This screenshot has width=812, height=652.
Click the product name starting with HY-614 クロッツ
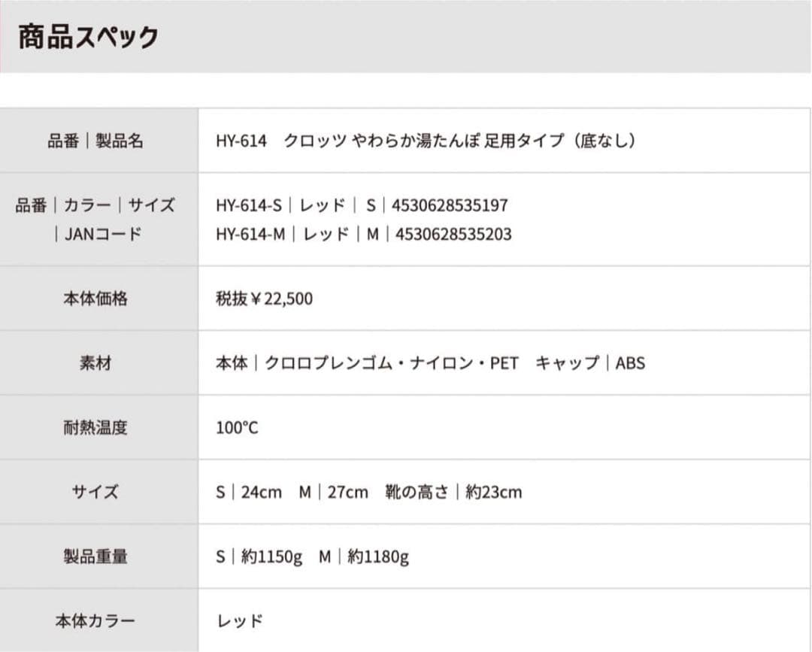pyautogui.click(x=426, y=141)
